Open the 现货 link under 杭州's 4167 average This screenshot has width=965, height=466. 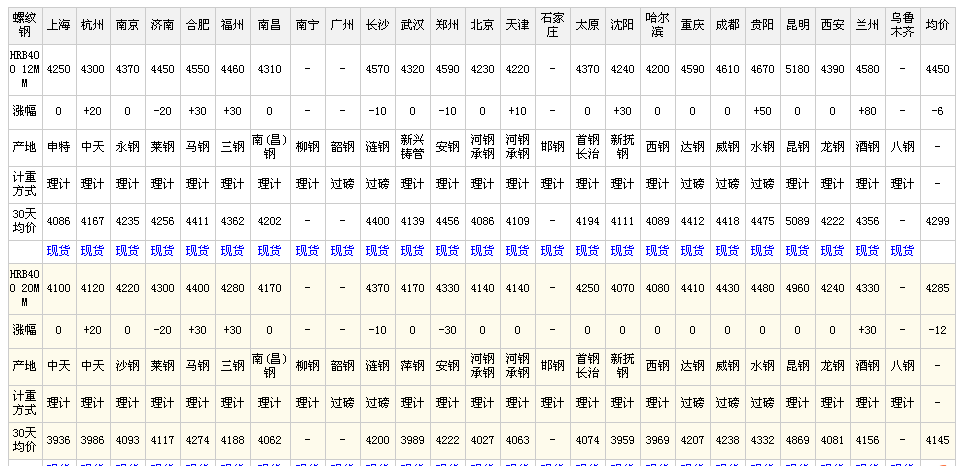coord(92,251)
